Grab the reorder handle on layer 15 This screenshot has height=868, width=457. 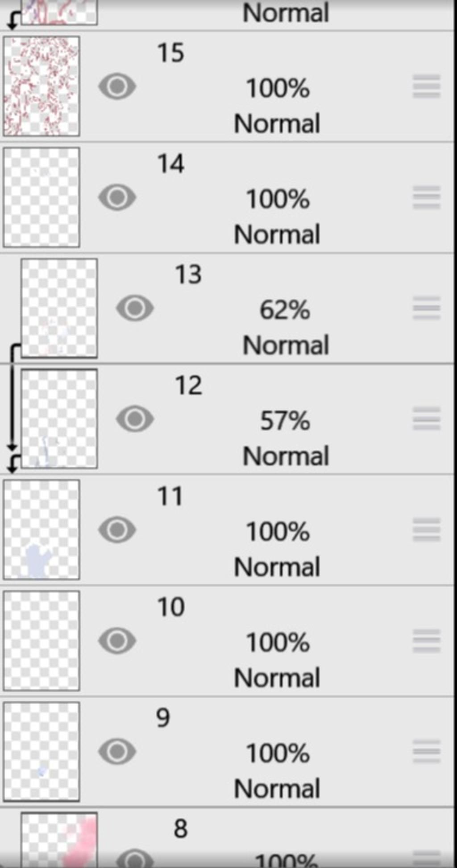tap(427, 86)
